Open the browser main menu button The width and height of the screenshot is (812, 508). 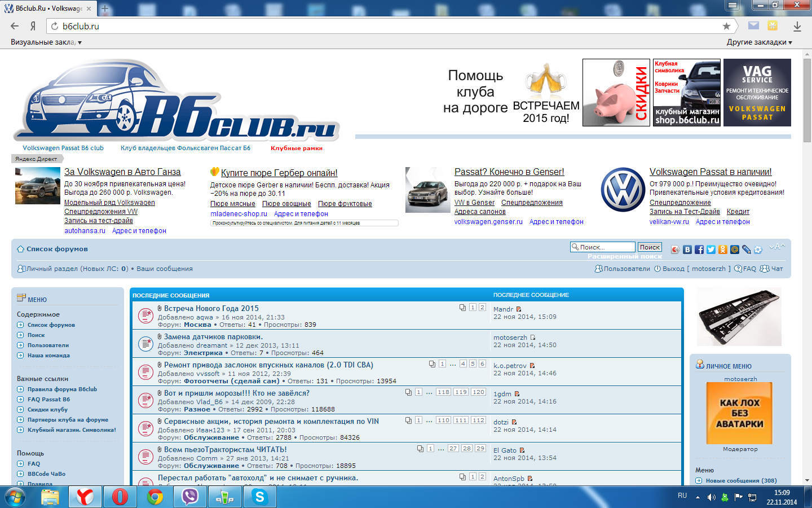point(732,5)
